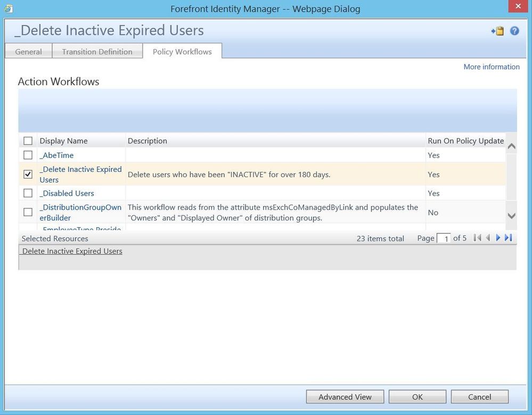
Task: Click the Advanced View button
Action: click(345, 397)
